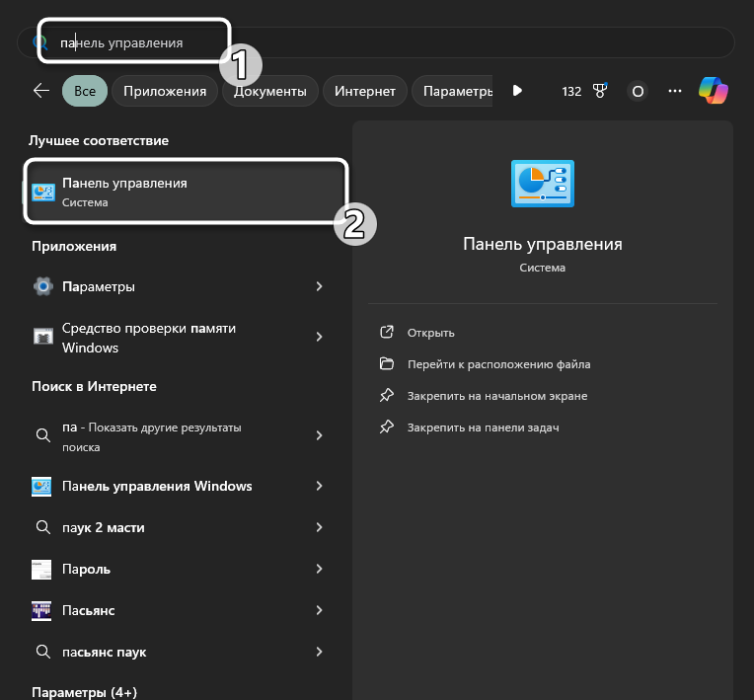Click 'Перейти к расположению файла'

(498, 364)
